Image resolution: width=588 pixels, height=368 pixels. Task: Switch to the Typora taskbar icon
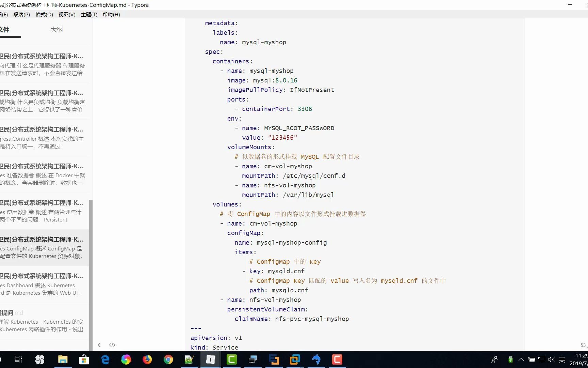click(211, 359)
